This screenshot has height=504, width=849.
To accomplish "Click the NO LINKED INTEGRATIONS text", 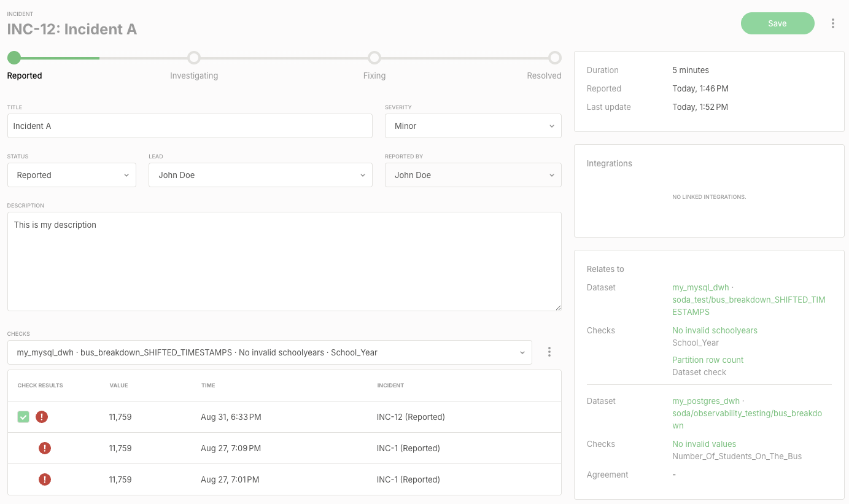I will click(x=709, y=197).
